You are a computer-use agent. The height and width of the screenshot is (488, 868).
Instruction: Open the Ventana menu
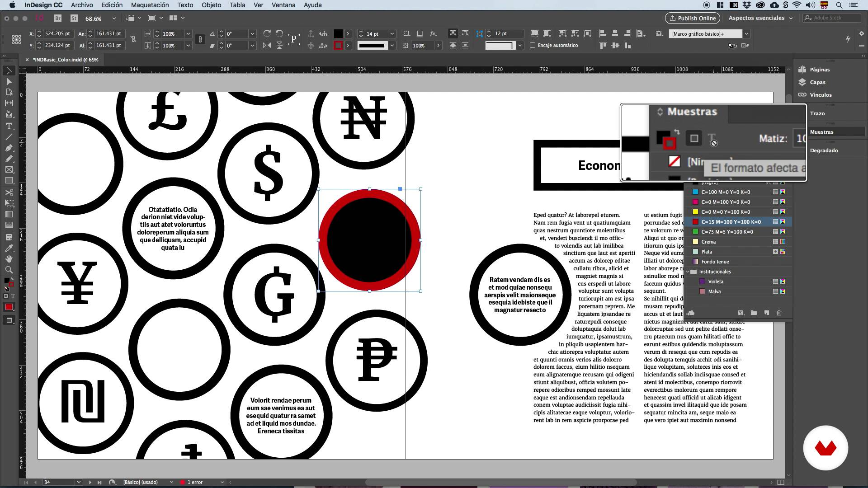click(x=283, y=5)
